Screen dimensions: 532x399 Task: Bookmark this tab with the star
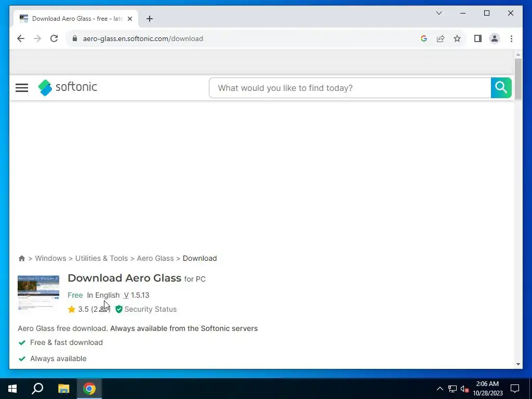457,38
